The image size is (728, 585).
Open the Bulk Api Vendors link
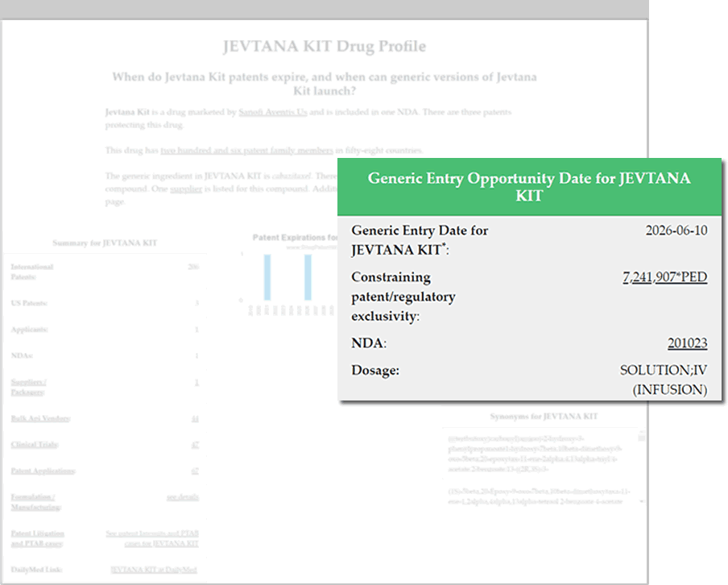pyautogui.click(x=39, y=418)
